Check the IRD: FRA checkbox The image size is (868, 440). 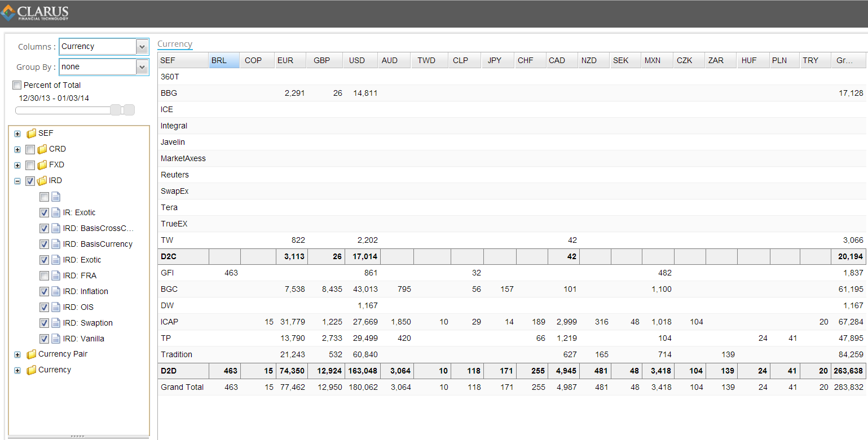point(44,275)
